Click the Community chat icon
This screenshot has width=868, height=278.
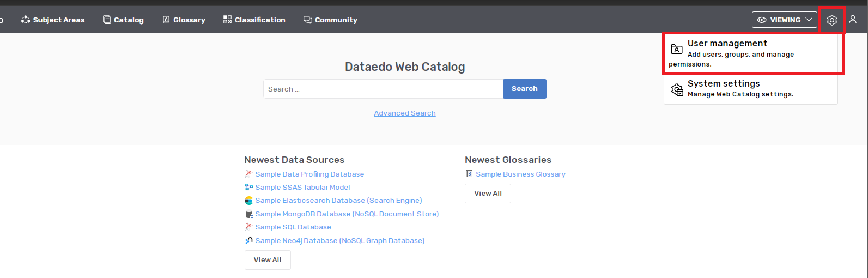[308, 20]
